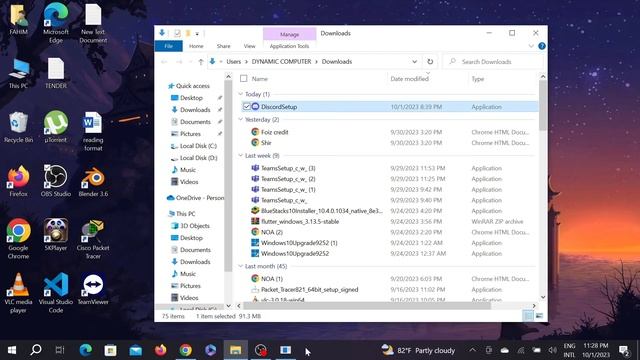This screenshot has height=360, width=640.
Task: Select the Google Chrome desktop shortcut
Action: 18,239
